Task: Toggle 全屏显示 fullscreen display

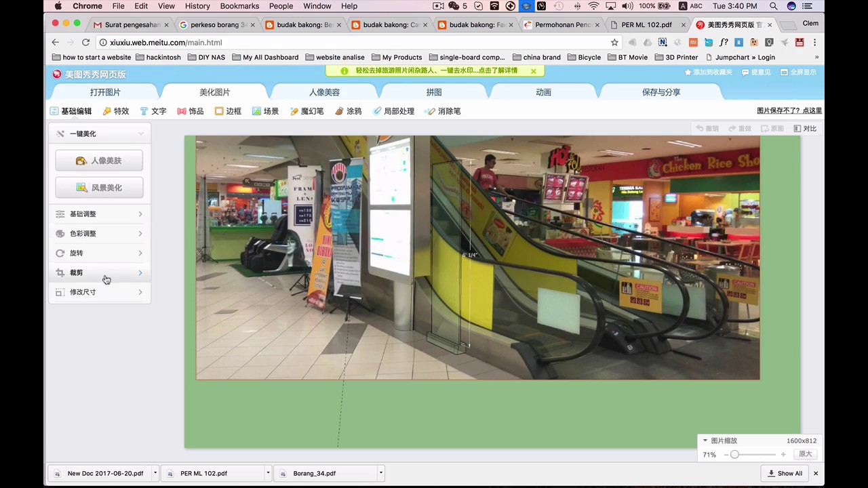Action: (799, 72)
